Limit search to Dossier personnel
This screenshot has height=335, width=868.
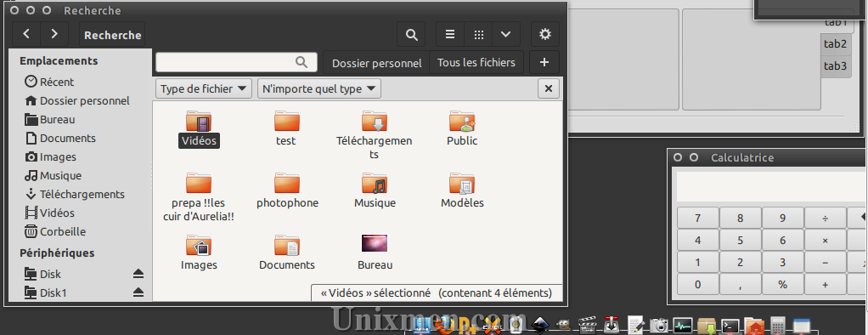click(376, 63)
